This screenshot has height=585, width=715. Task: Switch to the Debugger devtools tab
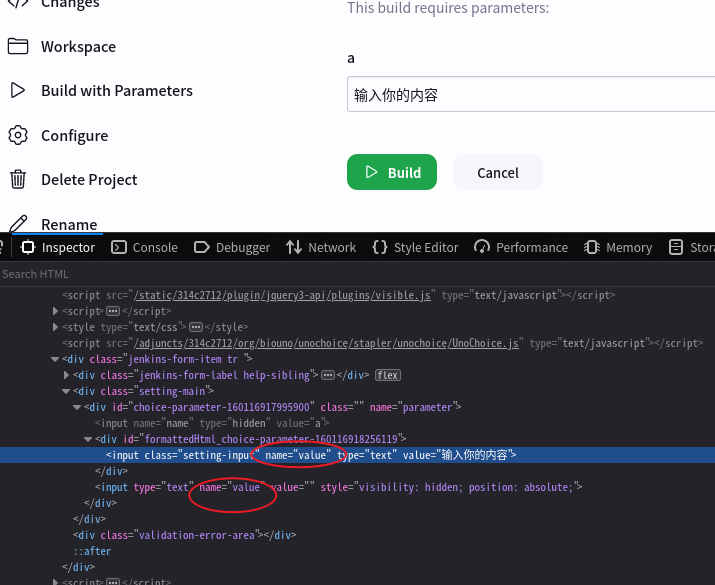pyautogui.click(x=232, y=247)
